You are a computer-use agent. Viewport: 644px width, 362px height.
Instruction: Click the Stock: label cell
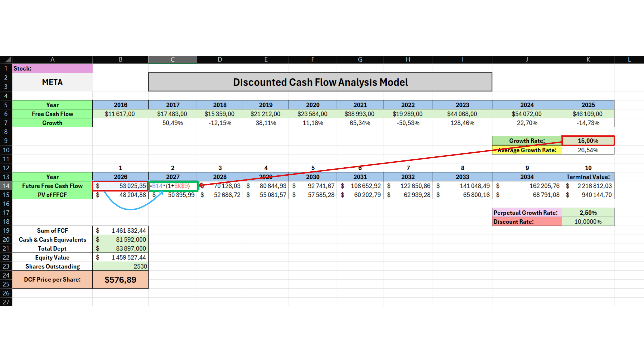(x=52, y=68)
